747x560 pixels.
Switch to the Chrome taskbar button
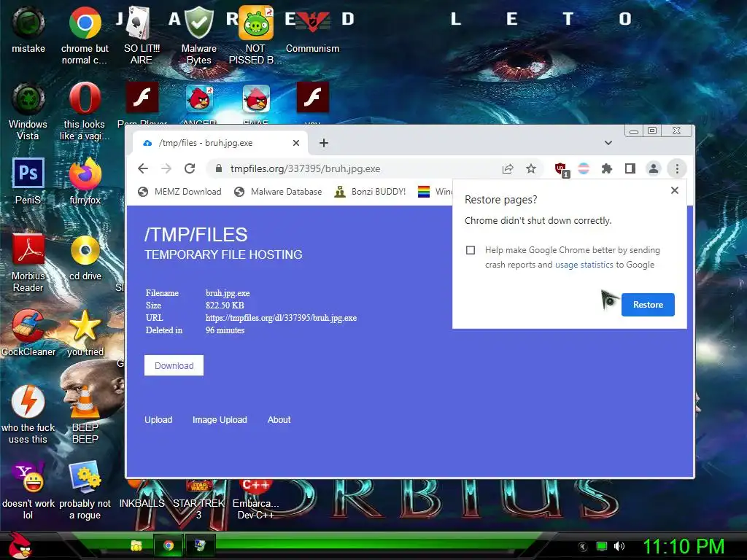pyautogui.click(x=169, y=545)
